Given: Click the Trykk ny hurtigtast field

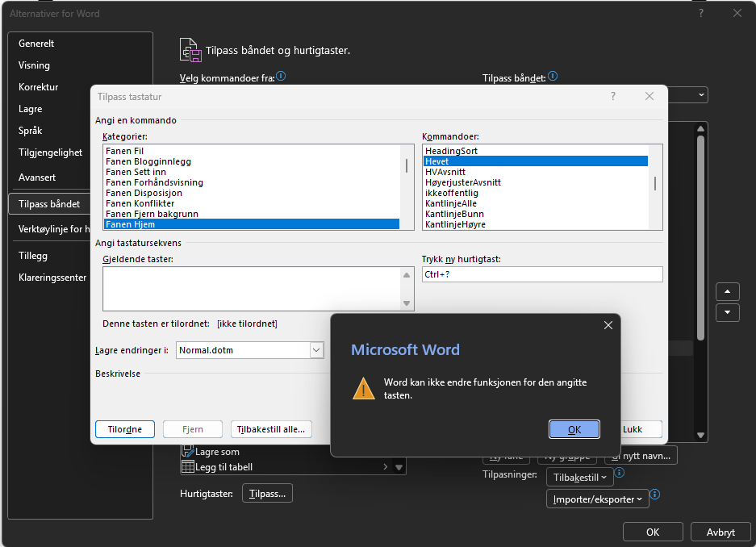Looking at the screenshot, I should pyautogui.click(x=542, y=274).
